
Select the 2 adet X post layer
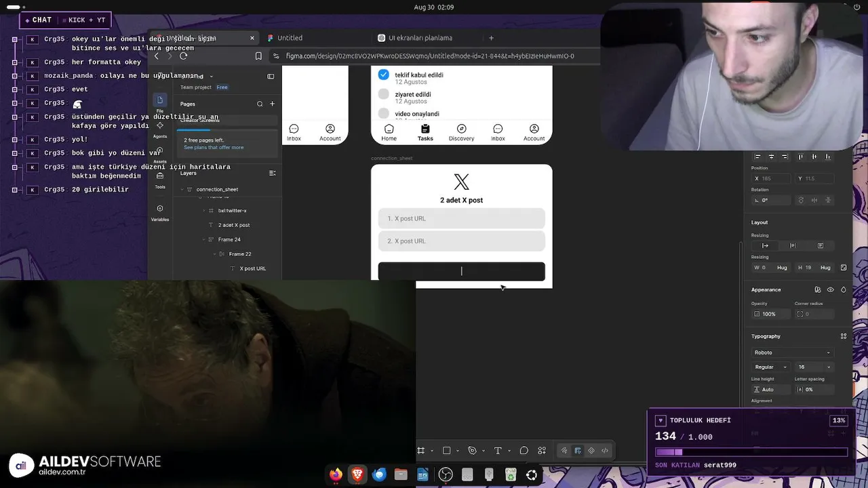click(234, 225)
